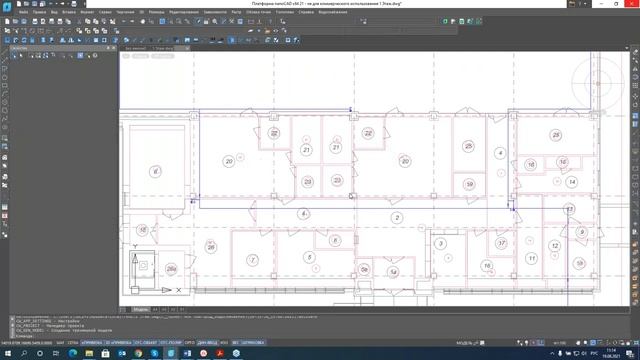Viewport: 640px width, 360px height.
Task: Toggle ОТС-ОБЪЕКТ tracking in status bar
Action: click(x=146, y=343)
